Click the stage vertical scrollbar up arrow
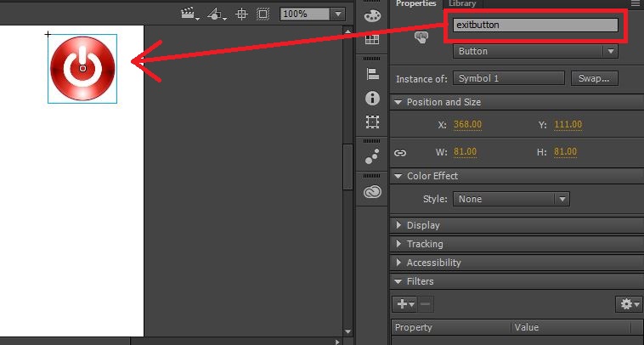This screenshot has width=644, height=345. pos(347,31)
